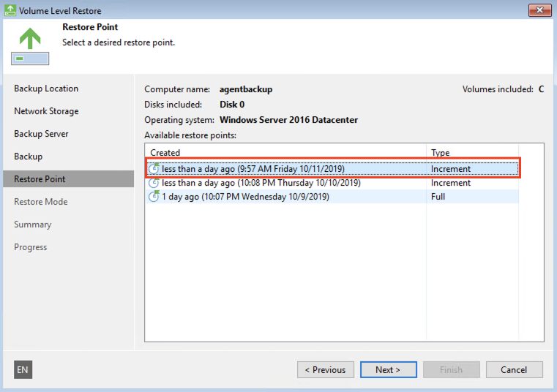Cancel the restore wizard
557x392 pixels.
click(515, 369)
